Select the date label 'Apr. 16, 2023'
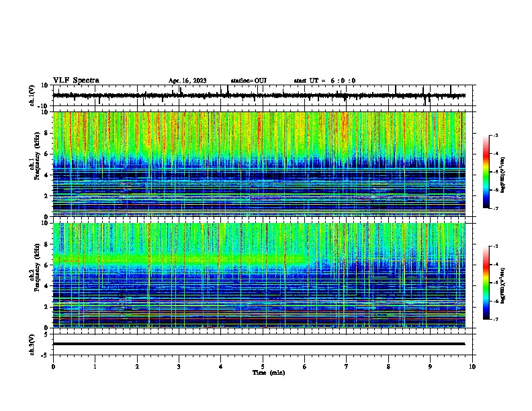 [x=187, y=81]
